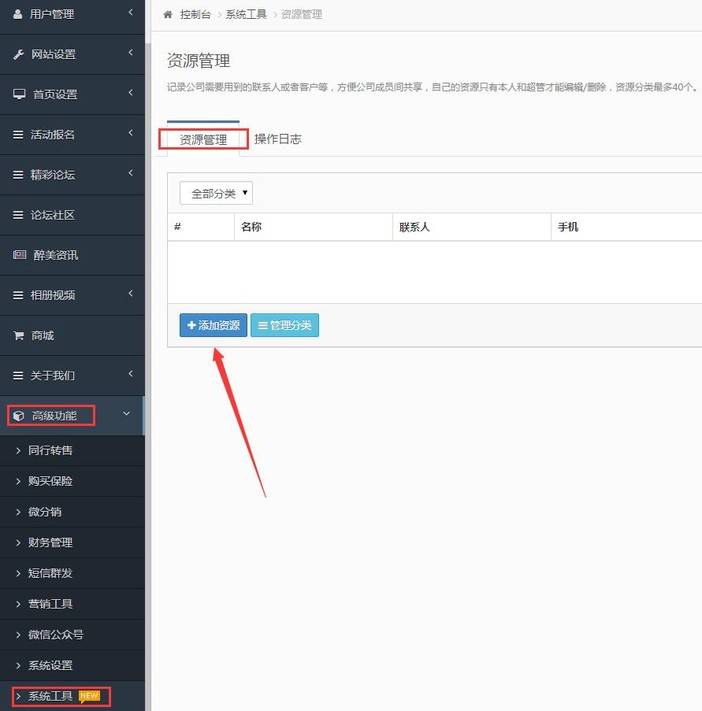
Task: Click the list icon beside 论坛社区
Action: click(x=18, y=215)
